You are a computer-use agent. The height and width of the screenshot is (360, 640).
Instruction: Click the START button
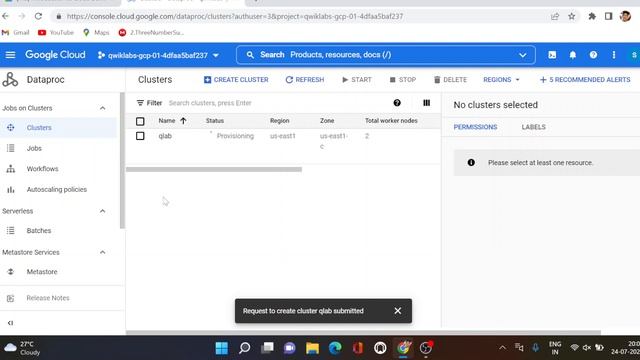pos(357,80)
